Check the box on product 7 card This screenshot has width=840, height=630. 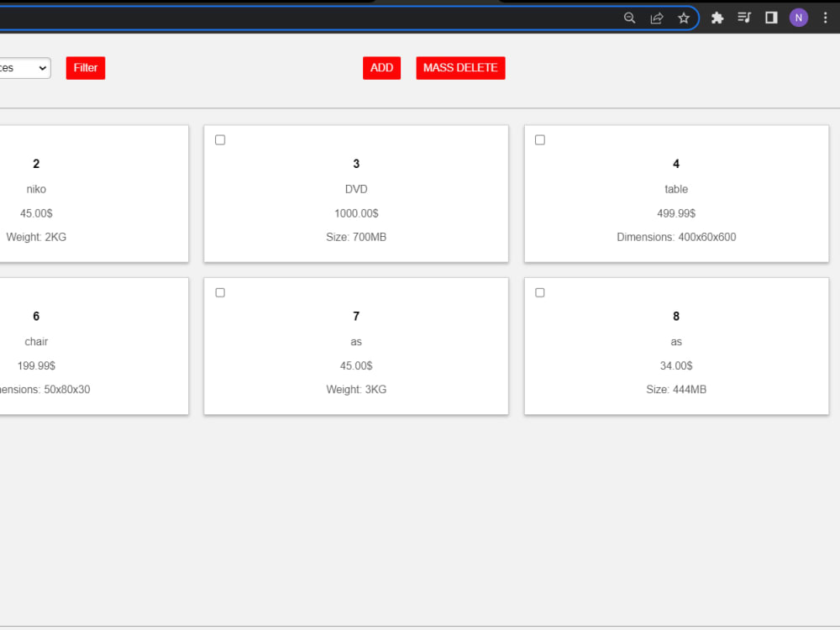pos(220,292)
